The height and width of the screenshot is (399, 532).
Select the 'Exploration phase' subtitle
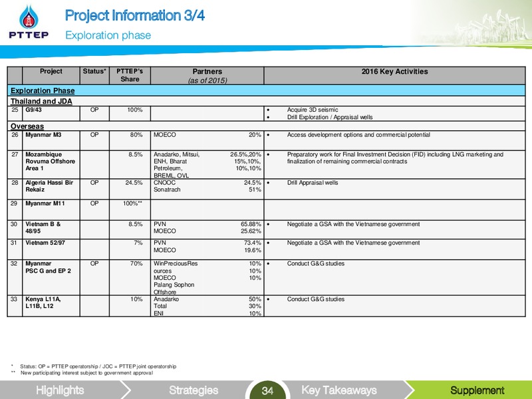pyautogui.click(x=108, y=35)
